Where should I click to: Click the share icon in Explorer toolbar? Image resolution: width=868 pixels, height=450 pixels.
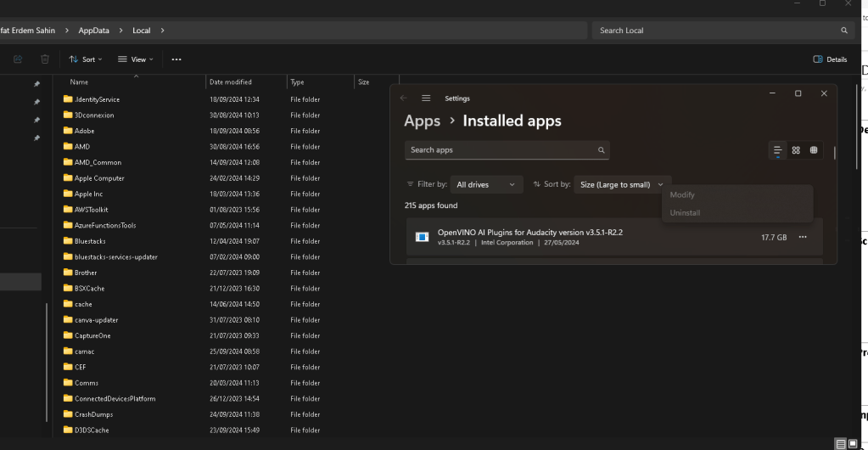point(18,59)
